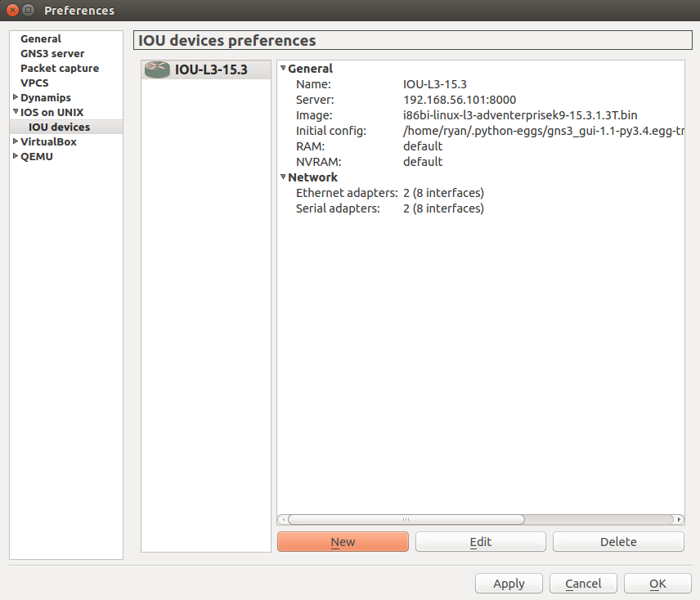700x600 pixels.
Task: Click the RAM: label
Action: (x=310, y=146)
